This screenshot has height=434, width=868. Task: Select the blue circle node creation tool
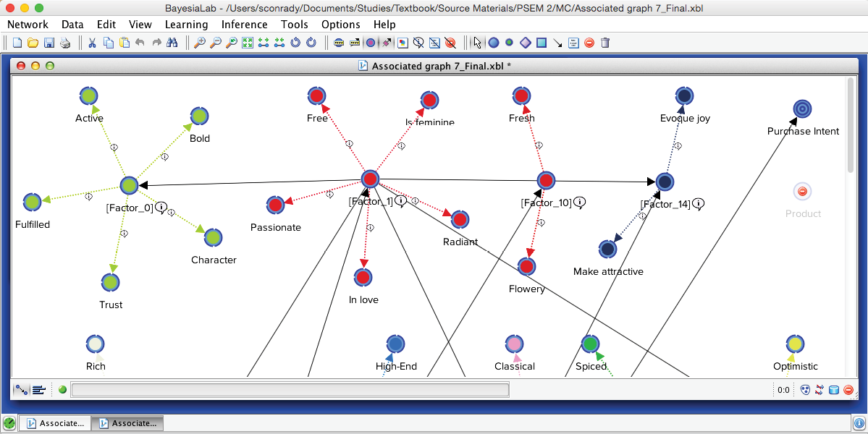494,43
